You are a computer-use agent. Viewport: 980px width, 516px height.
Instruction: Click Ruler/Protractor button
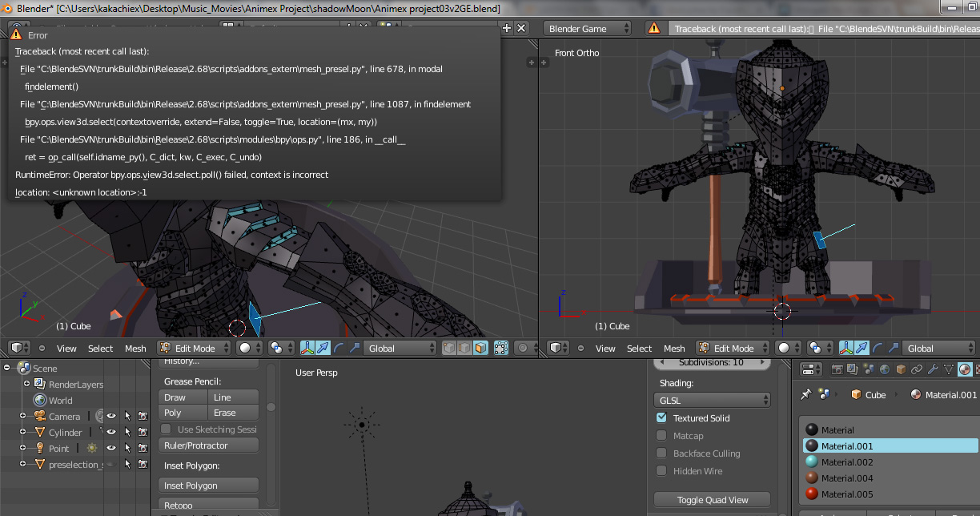[209, 445]
